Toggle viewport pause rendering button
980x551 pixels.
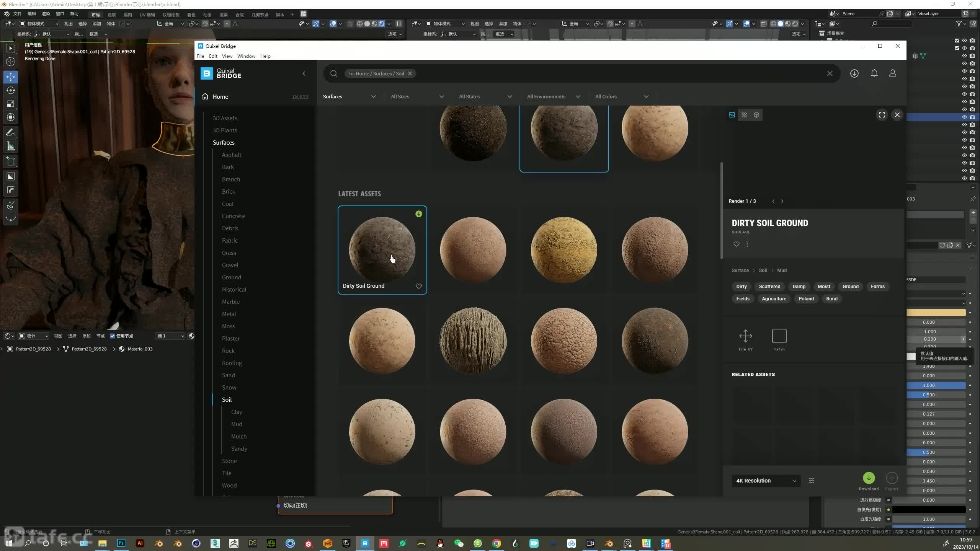(x=399, y=24)
